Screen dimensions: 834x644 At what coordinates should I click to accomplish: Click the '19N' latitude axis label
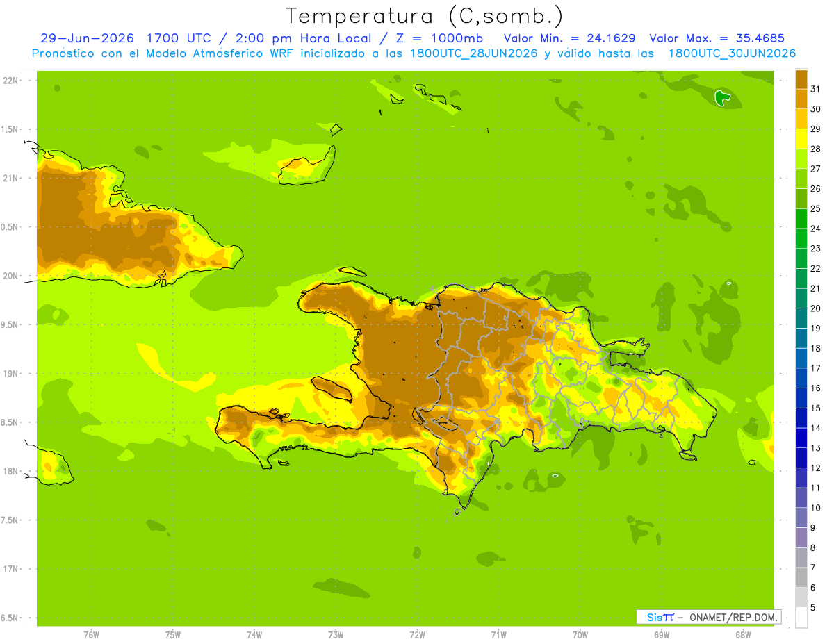11,374
